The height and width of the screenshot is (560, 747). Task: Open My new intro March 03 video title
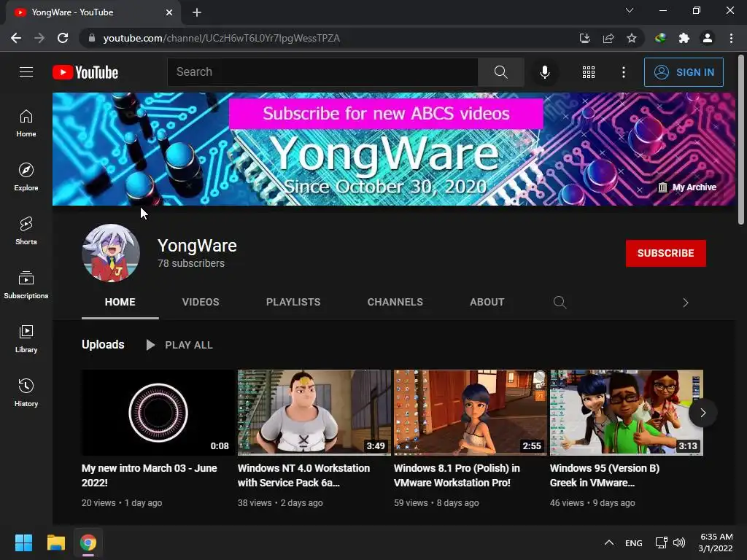coord(149,475)
